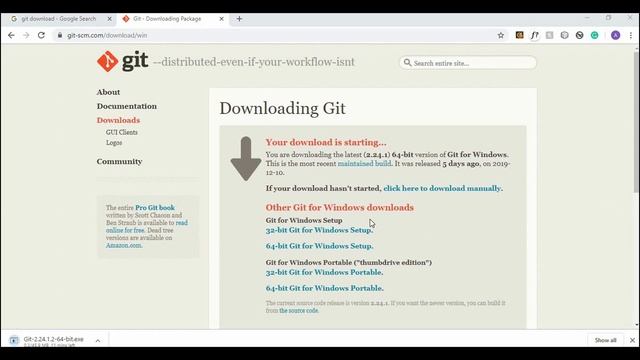Image resolution: width=640 pixels, height=360 pixels.
Task: Bookmark this page with star icon
Action: click(x=501, y=36)
